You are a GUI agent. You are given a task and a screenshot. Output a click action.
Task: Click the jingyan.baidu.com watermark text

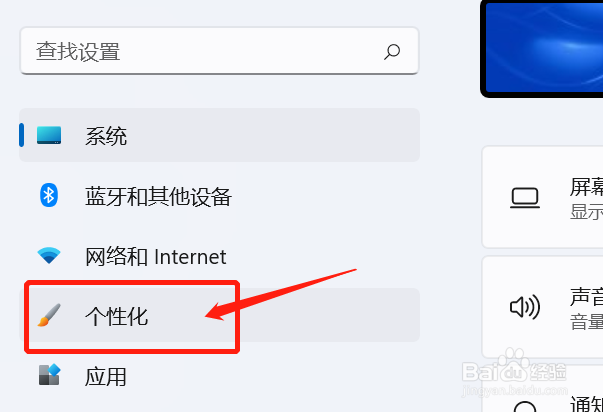tap(515, 391)
